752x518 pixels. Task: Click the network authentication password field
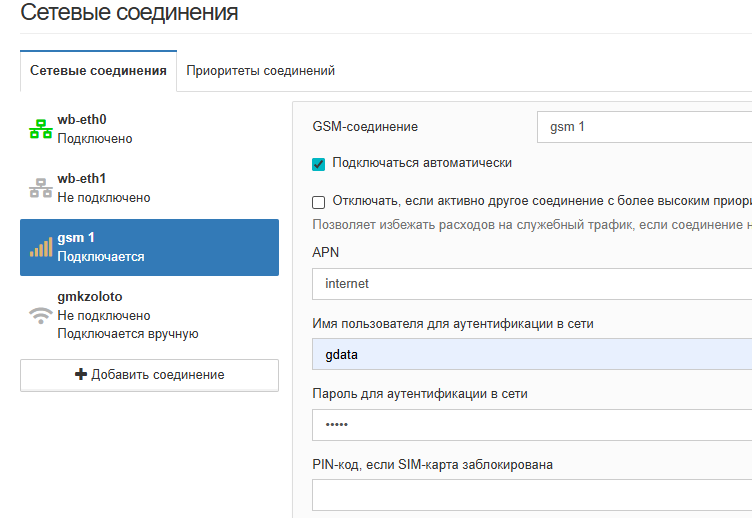click(x=532, y=425)
